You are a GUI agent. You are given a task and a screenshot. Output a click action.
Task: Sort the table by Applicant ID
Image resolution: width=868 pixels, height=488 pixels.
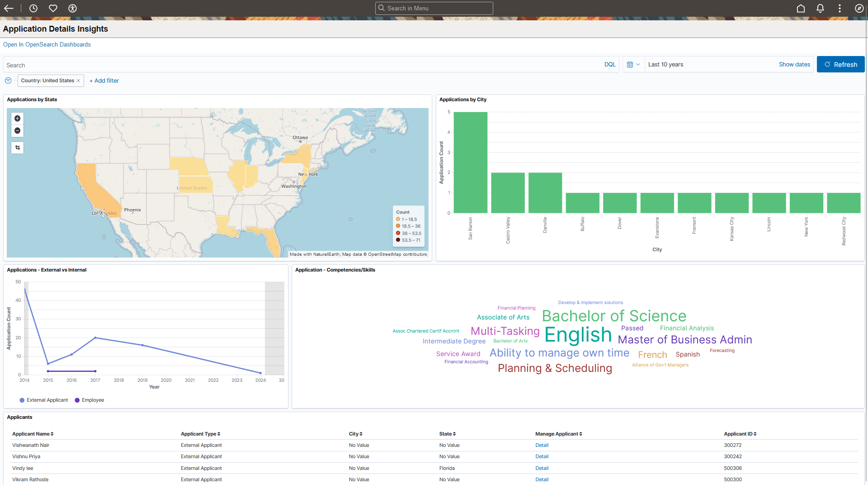click(740, 434)
